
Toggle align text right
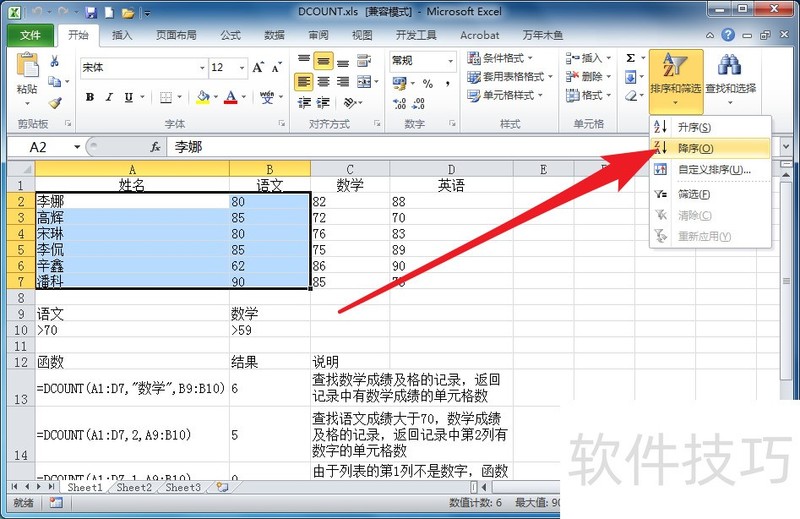pos(343,82)
